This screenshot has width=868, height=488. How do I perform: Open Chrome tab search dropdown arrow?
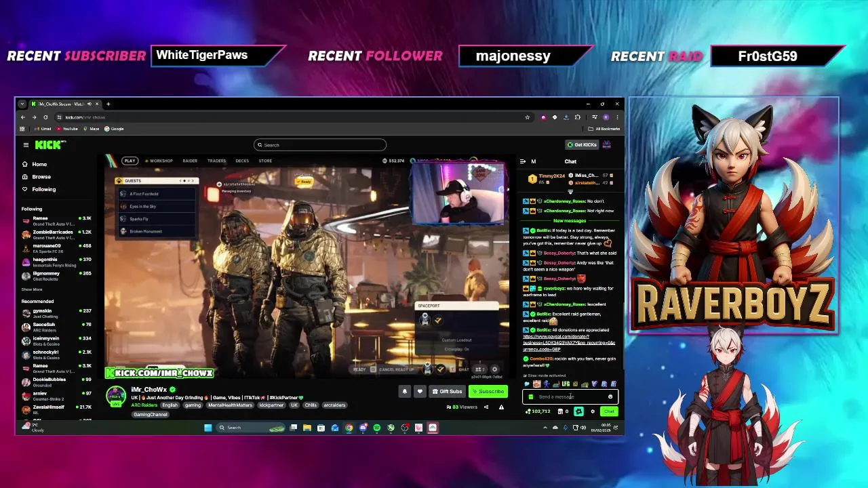point(22,104)
